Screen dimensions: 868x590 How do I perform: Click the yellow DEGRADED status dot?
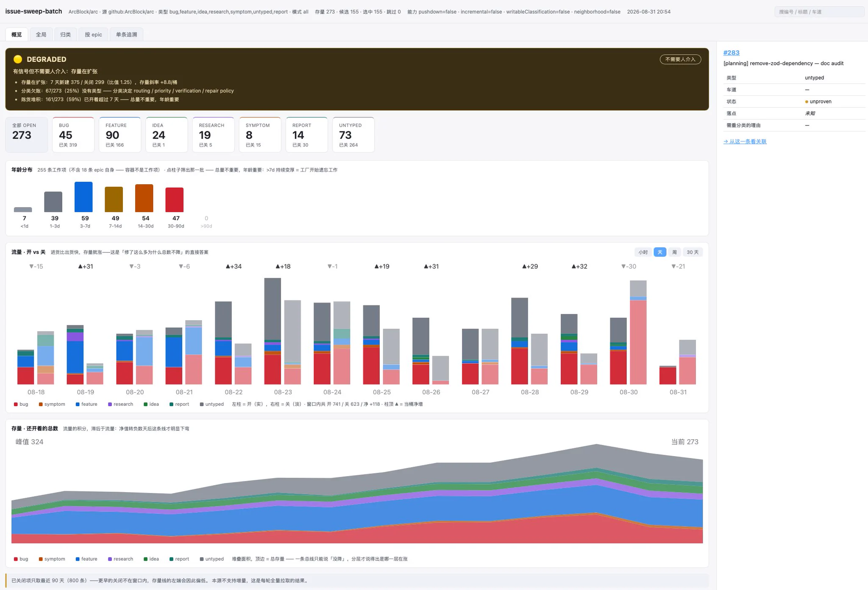click(x=18, y=59)
